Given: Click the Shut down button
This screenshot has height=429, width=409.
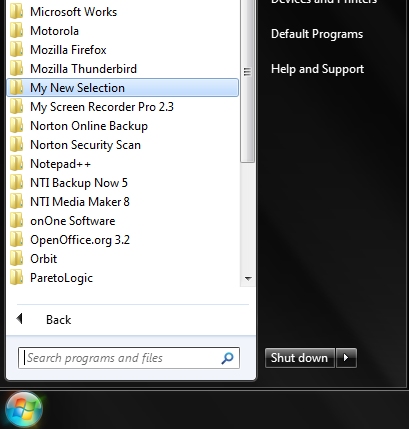Looking at the screenshot, I should (300, 358).
